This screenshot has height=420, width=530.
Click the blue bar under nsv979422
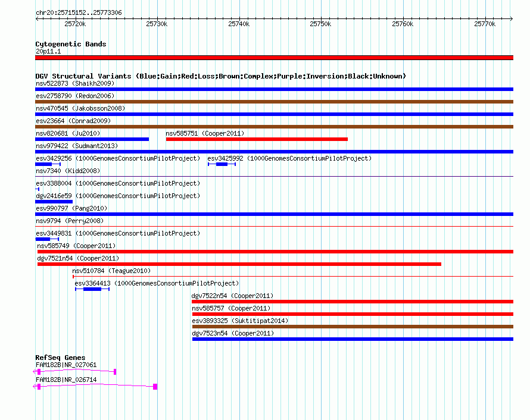coord(274,152)
